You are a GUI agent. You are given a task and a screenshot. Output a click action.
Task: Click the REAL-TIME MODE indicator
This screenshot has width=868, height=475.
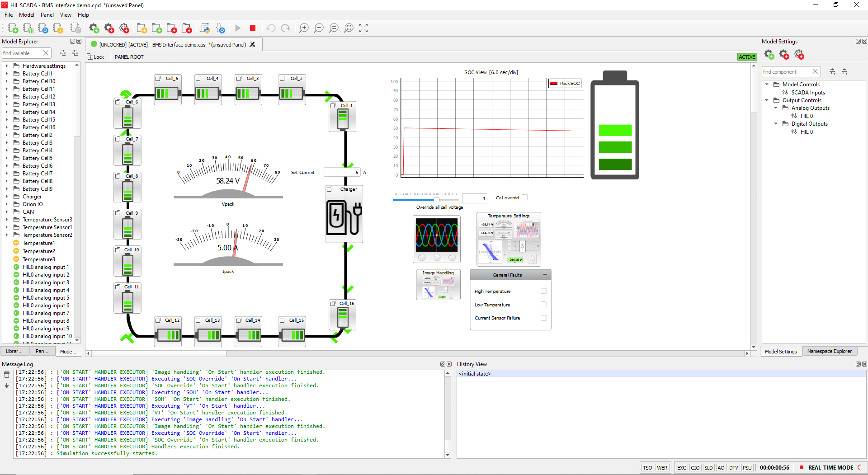pos(830,468)
